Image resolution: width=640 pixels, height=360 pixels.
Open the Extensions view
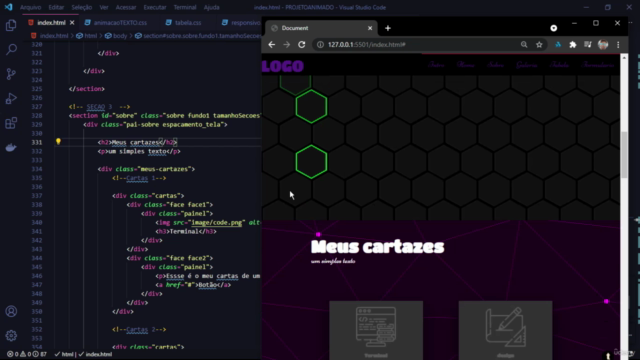[x=11, y=123]
